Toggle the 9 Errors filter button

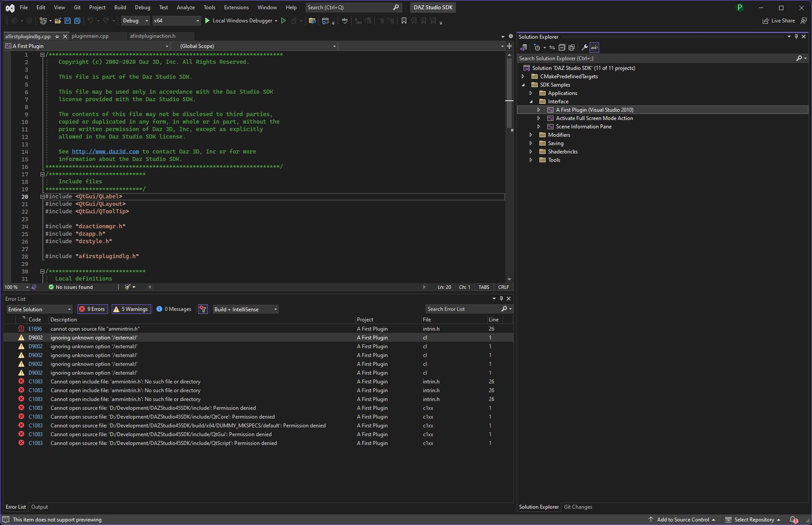pyautogui.click(x=92, y=309)
